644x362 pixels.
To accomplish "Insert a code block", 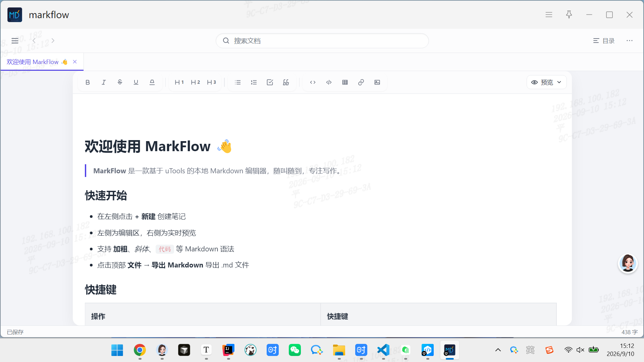I will [329, 82].
